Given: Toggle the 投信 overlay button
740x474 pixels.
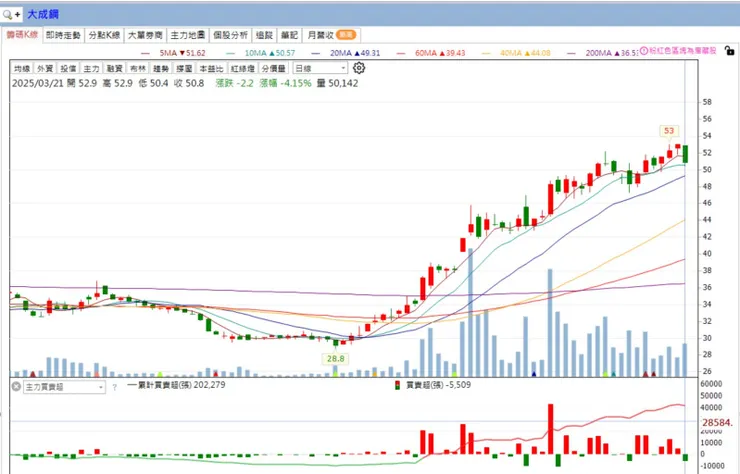Looking at the screenshot, I should [x=68, y=68].
